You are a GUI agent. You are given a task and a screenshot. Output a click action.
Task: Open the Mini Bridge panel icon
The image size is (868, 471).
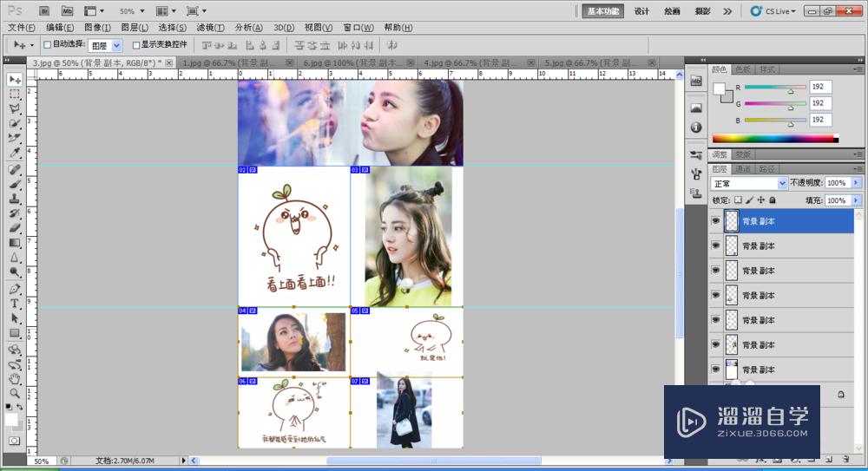point(695,81)
